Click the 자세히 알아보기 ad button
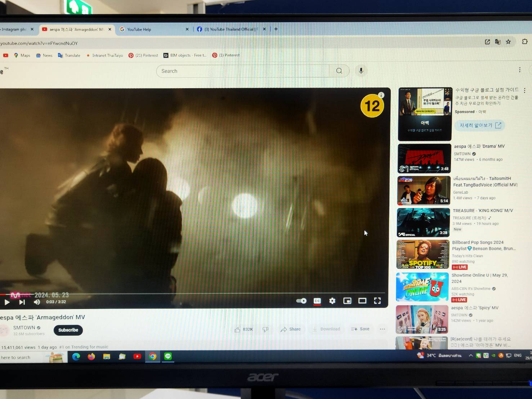The image size is (532, 399). coord(480,125)
